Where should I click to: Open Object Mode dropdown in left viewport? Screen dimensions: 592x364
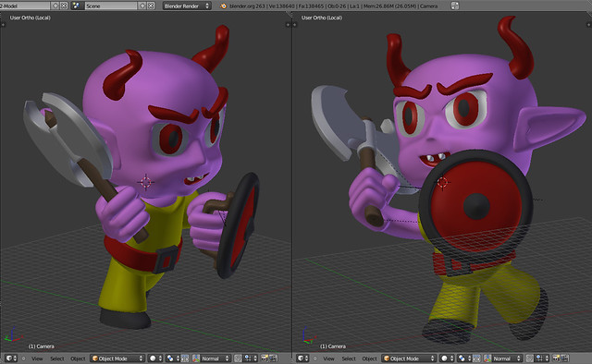[x=117, y=358]
